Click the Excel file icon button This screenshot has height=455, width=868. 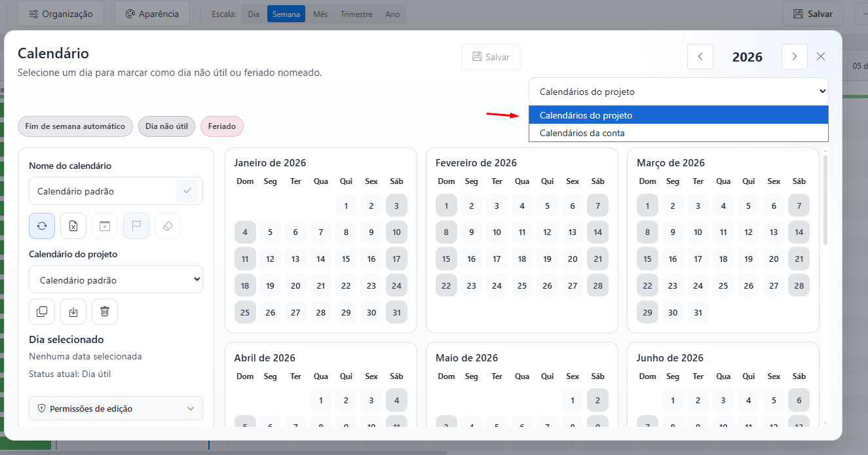pyautogui.click(x=73, y=226)
